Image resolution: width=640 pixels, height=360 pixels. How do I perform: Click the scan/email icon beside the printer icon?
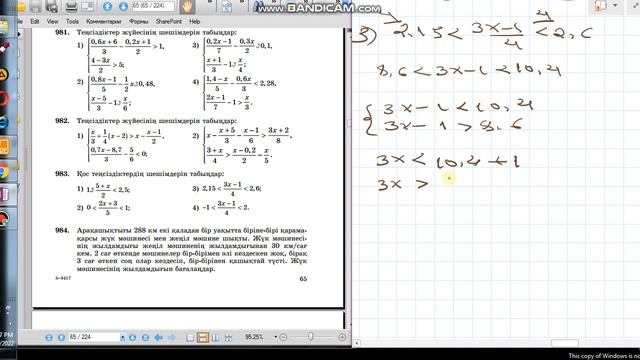click(88, 7)
